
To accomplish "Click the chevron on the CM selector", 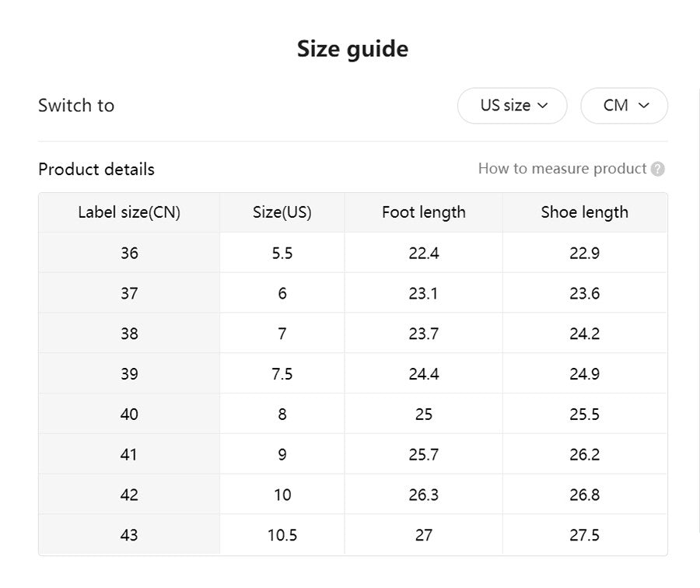I will [644, 106].
